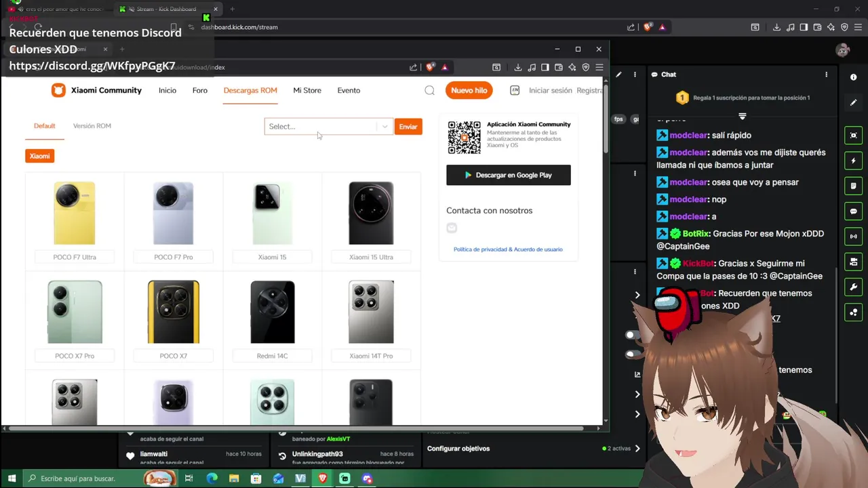Viewport: 868px width, 488px height.
Task: Open Microsoft Edge from the taskbar
Action: (x=212, y=479)
